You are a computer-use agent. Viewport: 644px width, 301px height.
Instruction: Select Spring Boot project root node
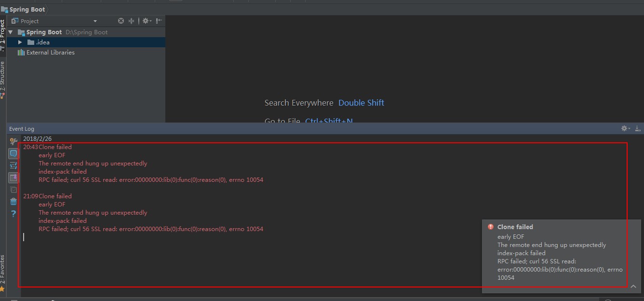pos(44,32)
